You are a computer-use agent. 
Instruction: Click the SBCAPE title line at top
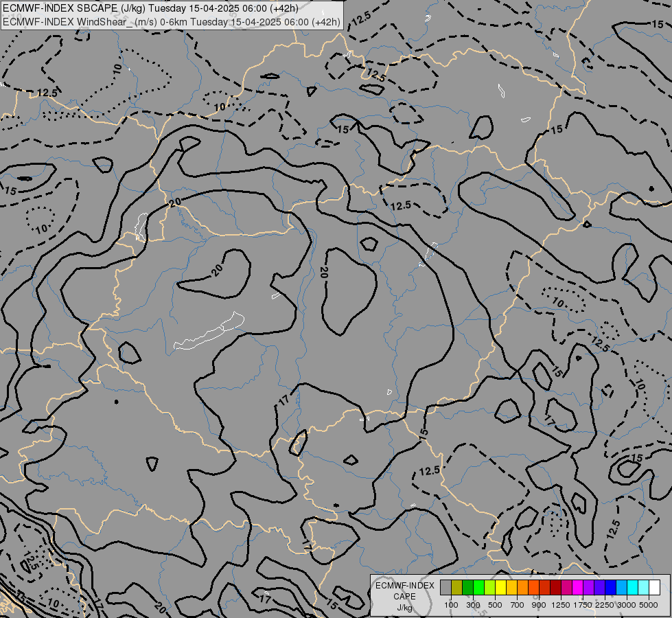150,8
